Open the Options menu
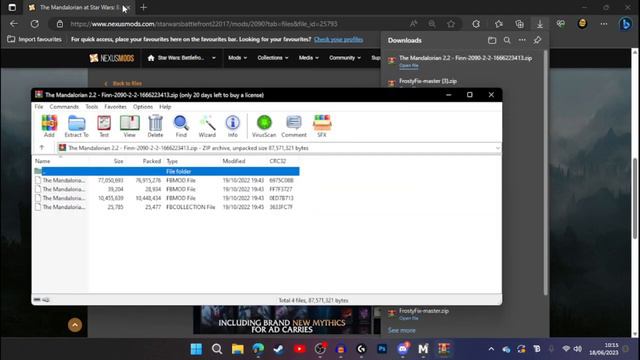Image resolution: width=640 pixels, height=360 pixels. pos(143,107)
